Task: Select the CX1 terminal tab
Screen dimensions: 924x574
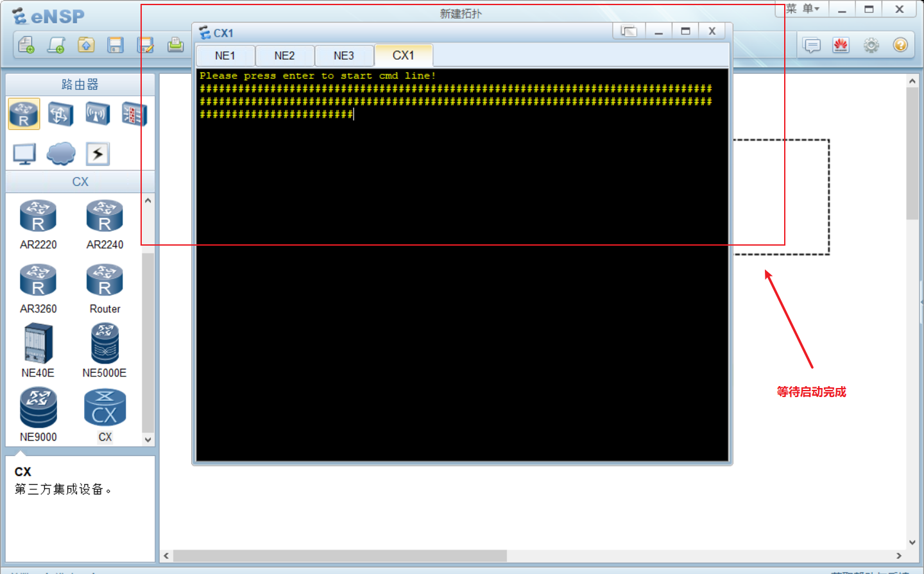Action: (x=404, y=55)
